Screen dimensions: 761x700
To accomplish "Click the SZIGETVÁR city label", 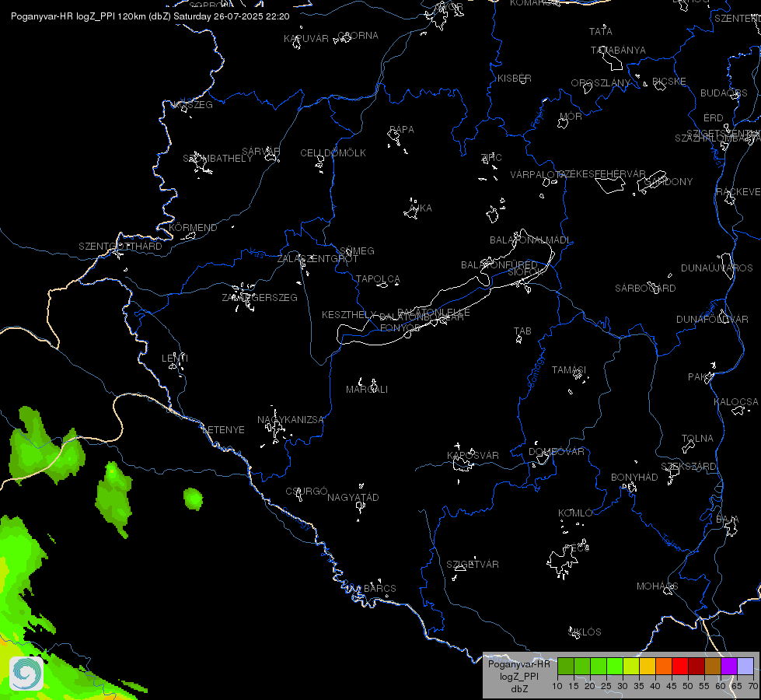I will coord(473,565).
